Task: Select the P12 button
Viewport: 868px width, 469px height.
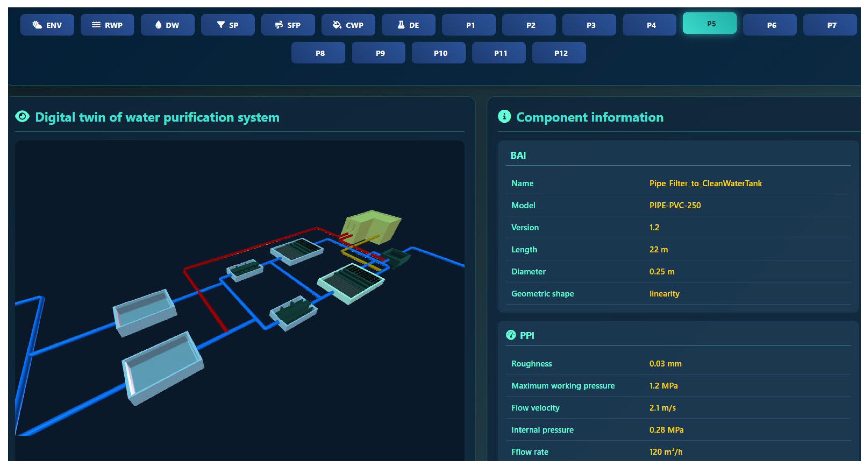Action: coord(559,53)
